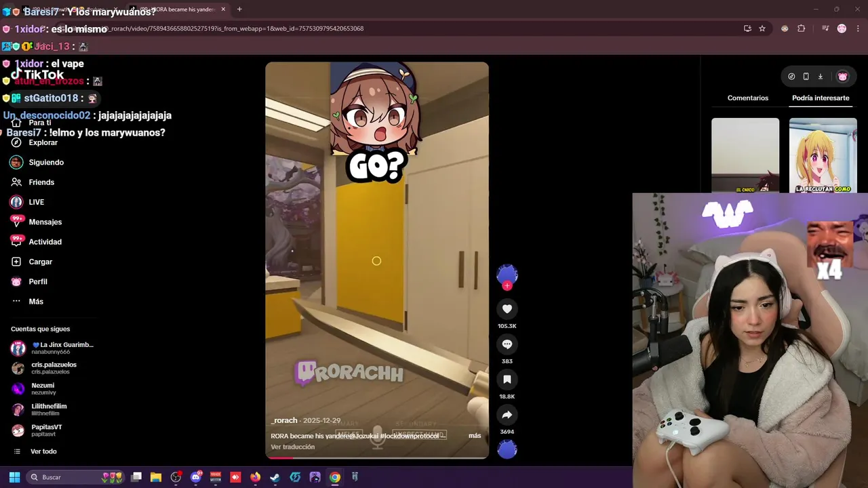This screenshot has width=868, height=488.
Task: Like the video with the heart icon
Action: (x=507, y=309)
